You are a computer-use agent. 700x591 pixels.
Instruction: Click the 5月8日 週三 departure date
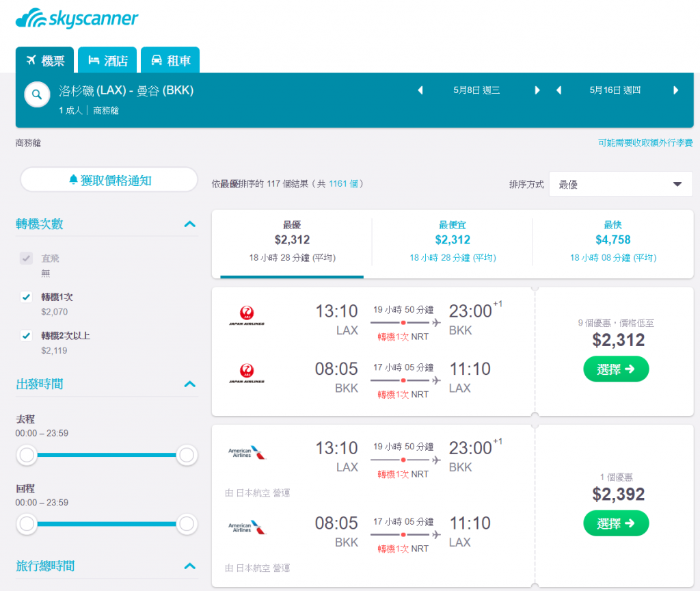point(476,90)
